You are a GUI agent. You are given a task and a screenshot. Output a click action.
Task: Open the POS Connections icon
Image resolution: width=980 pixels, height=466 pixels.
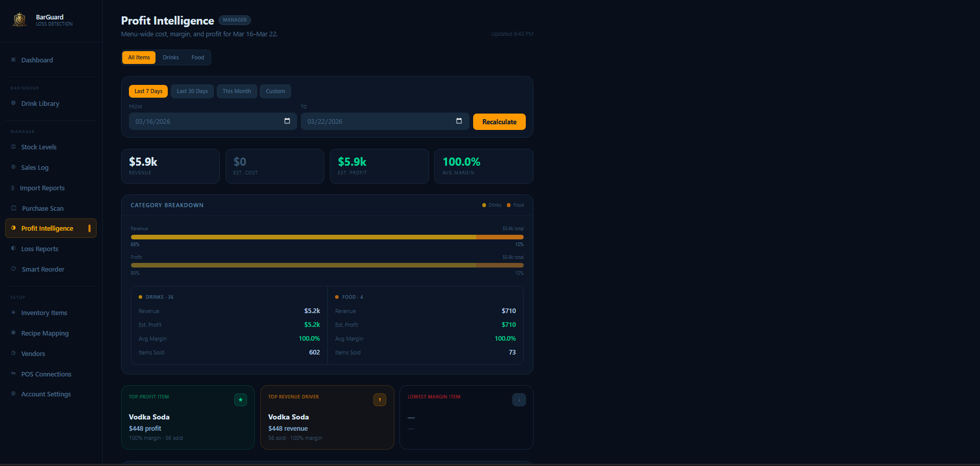coord(12,374)
